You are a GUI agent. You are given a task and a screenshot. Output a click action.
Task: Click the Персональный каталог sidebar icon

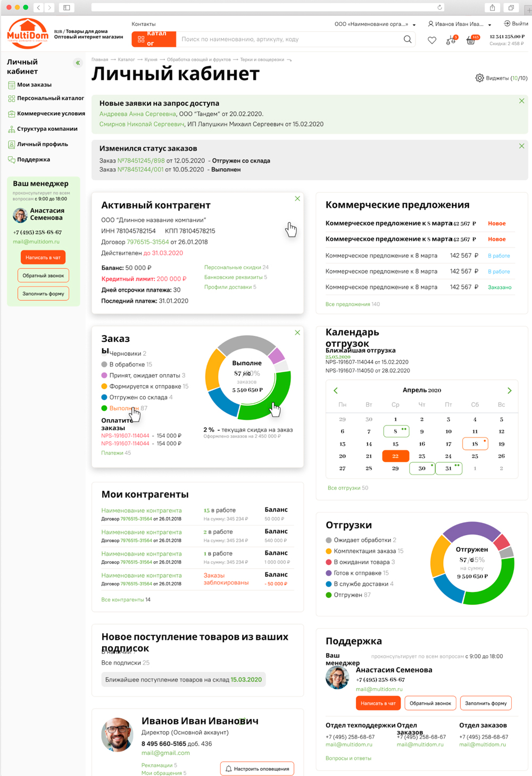[x=11, y=98]
